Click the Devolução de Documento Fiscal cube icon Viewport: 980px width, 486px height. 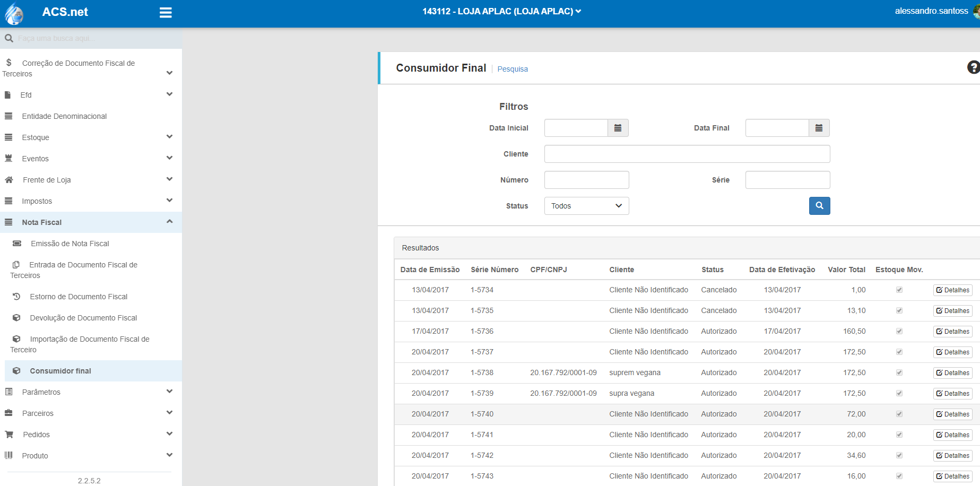pyautogui.click(x=16, y=318)
